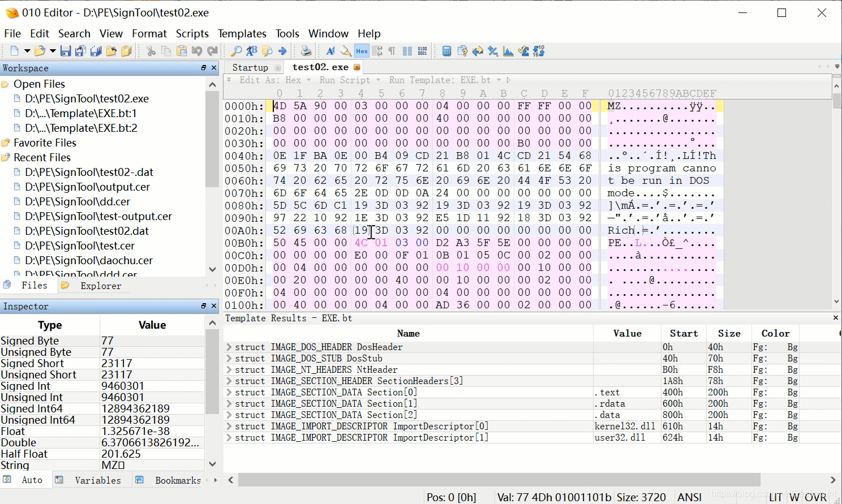Select D:\PE\SignTool\test02.exe in Open Files
The height and width of the screenshot is (504, 842).
87,98
